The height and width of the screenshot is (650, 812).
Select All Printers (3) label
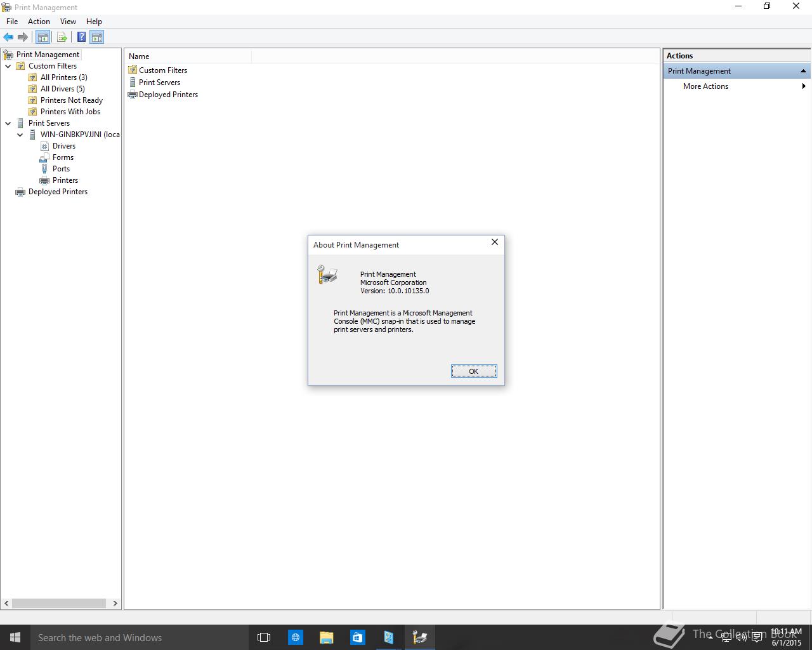point(64,77)
